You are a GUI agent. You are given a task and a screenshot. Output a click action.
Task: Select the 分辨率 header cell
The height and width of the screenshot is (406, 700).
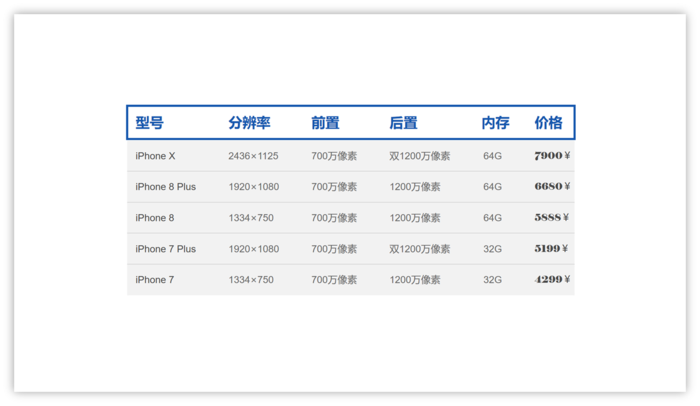249,123
